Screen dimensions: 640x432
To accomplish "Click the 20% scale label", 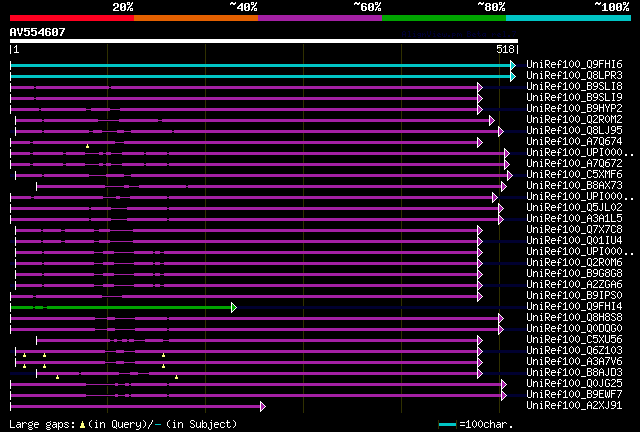I will pos(123,7).
